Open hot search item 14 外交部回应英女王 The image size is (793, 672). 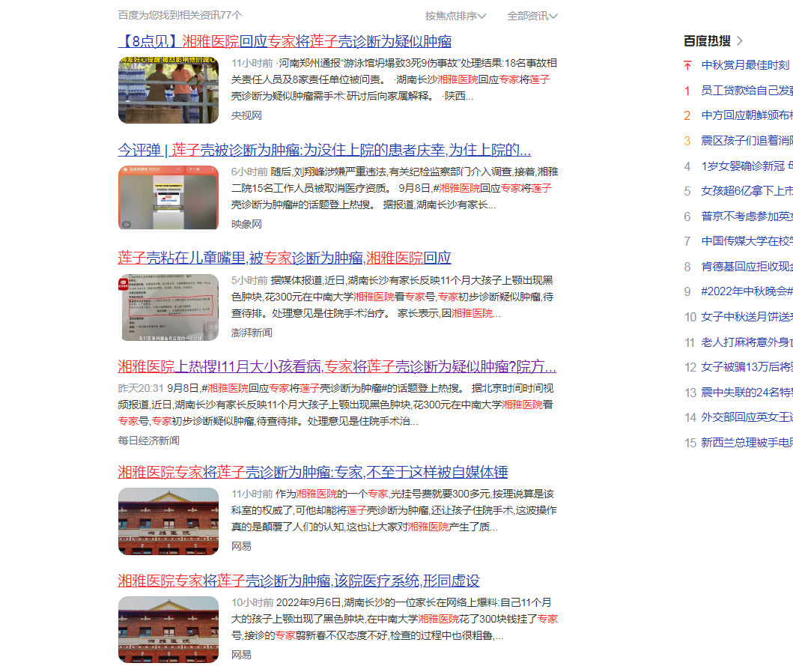747,417
